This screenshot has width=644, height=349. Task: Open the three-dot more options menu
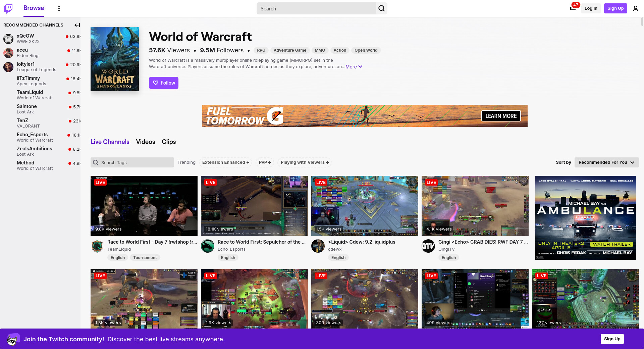pyautogui.click(x=59, y=8)
